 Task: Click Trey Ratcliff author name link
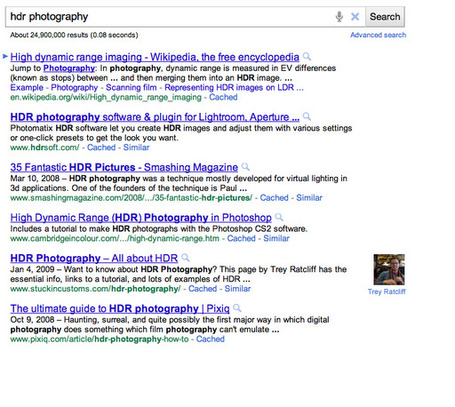(x=387, y=292)
